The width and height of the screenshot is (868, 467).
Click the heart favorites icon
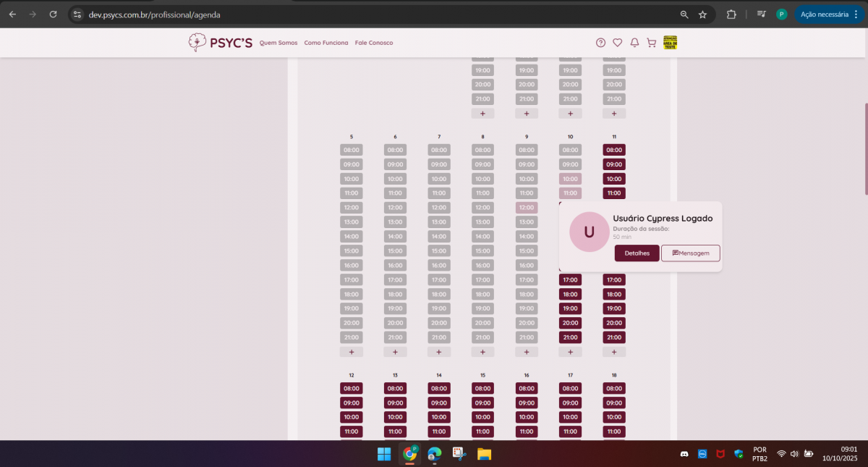[617, 43]
